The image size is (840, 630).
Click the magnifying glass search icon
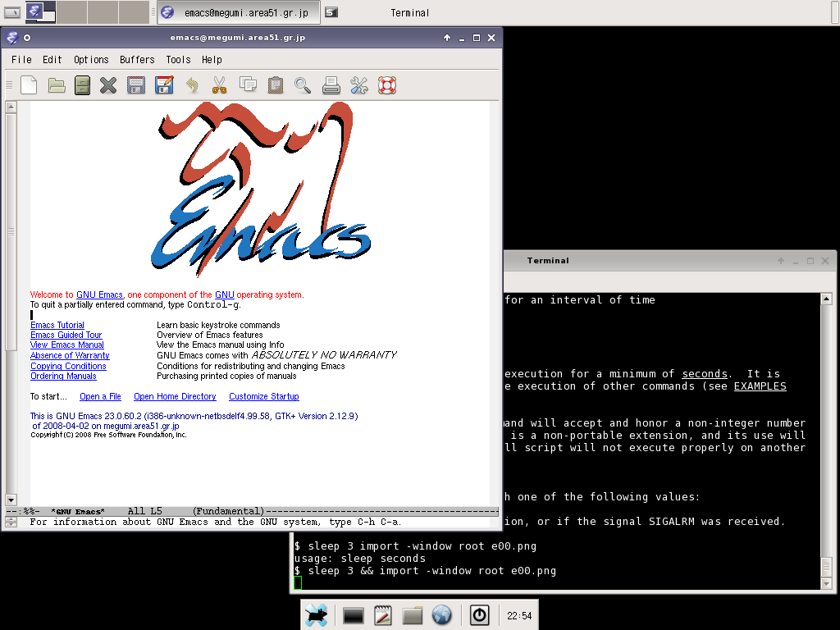pos(303,85)
